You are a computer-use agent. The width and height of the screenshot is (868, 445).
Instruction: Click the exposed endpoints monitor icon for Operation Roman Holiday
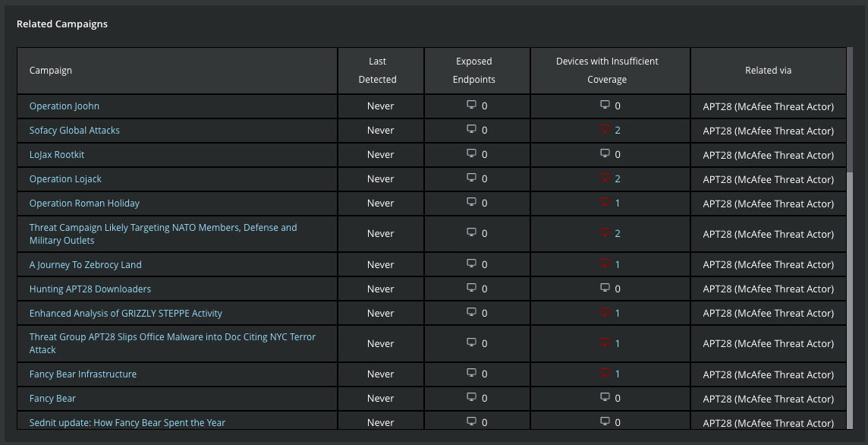tap(472, 202)
